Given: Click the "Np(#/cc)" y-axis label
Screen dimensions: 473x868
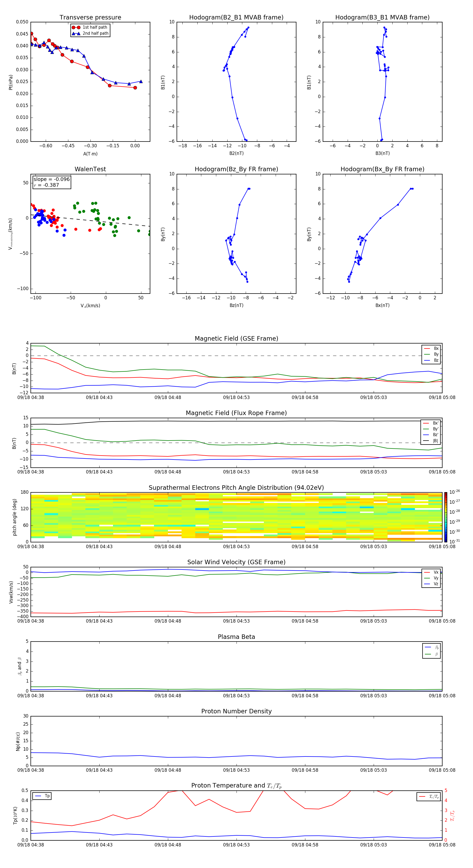Looking at the screenshot, I should [x=18, y=741].
